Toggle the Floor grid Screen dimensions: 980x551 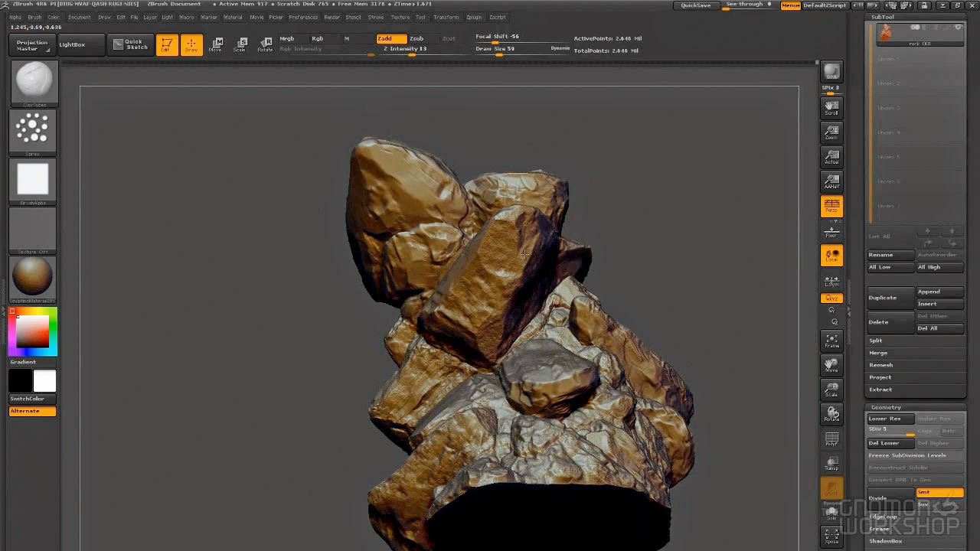[831, 231]
